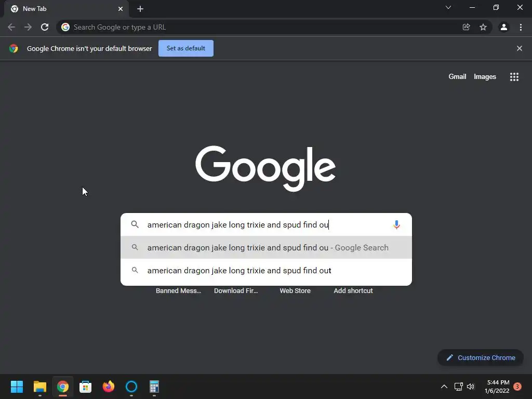Dismiss the default browser notification bar
This screenshot has height=399, width=532.
pos(520,48)
